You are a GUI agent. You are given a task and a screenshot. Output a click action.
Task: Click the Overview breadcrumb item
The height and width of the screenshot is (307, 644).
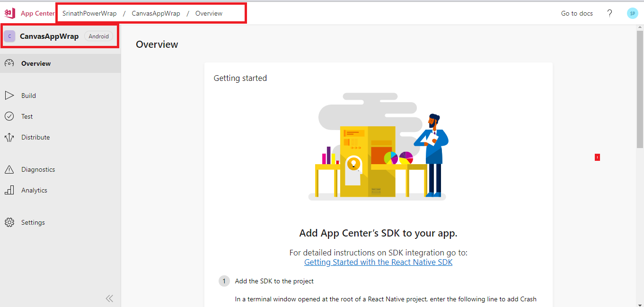click(209, 13)
